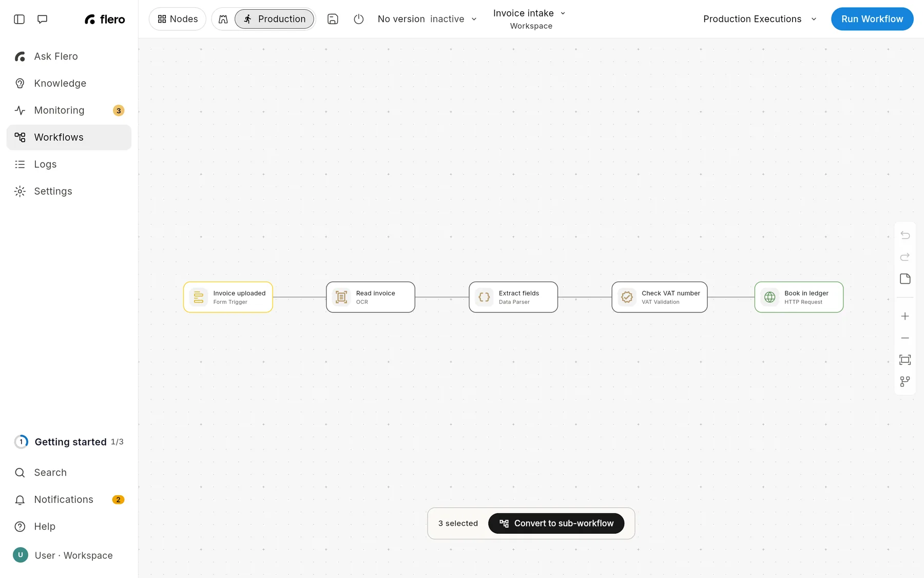Go to Ask Flero
Image resolution: width=924 pixels, height=578 pixels.
pyautogui.click(x=69, y=57)
